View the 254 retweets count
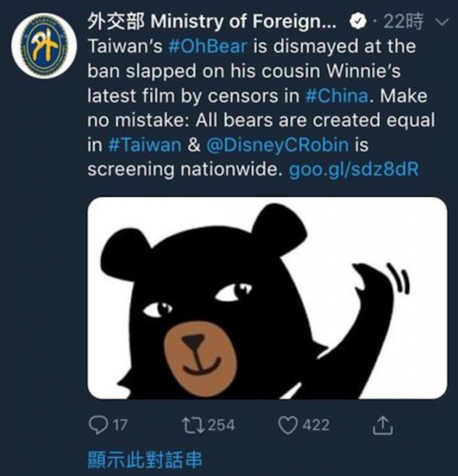Viewport: 458px width, 476px height. [221, 425]
